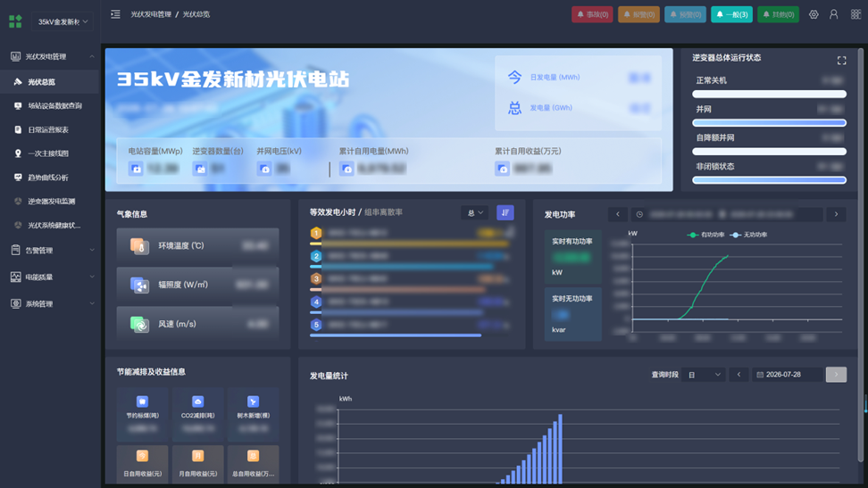Viewport: 868px width, 488px height.
Task: Click the environment temperature thermometer icon
Action: tap(139, 245)
